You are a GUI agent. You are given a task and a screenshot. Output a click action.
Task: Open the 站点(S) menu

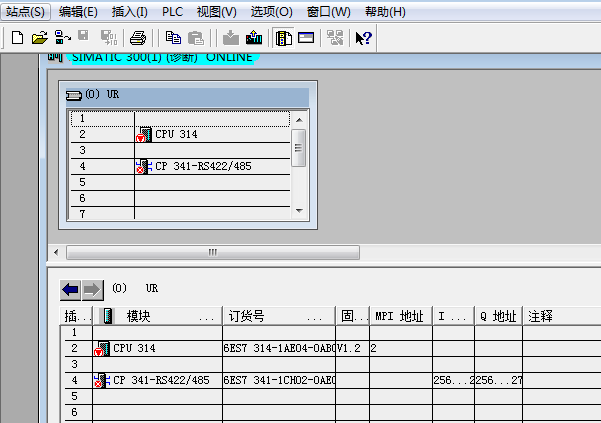point(25,12)
